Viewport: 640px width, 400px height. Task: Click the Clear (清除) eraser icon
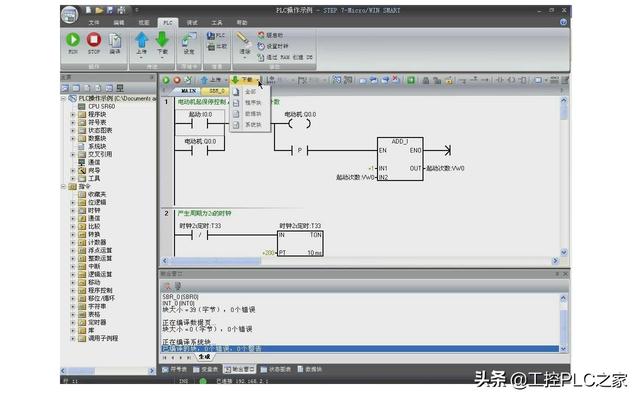click(244, 42)
